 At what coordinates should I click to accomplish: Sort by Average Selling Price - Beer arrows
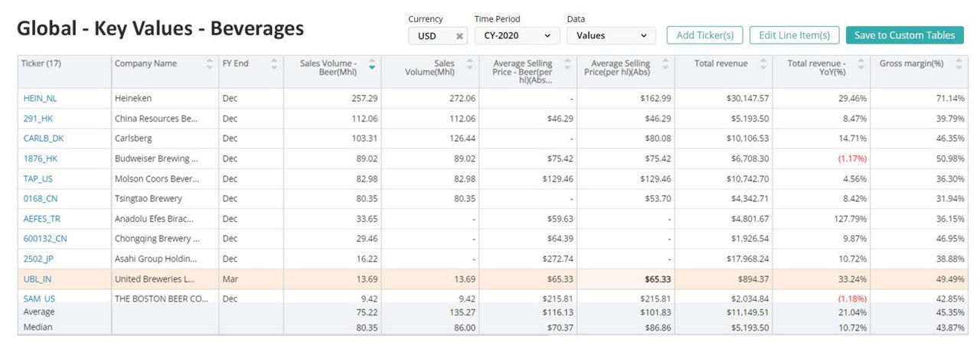click(x=567, y=64)
